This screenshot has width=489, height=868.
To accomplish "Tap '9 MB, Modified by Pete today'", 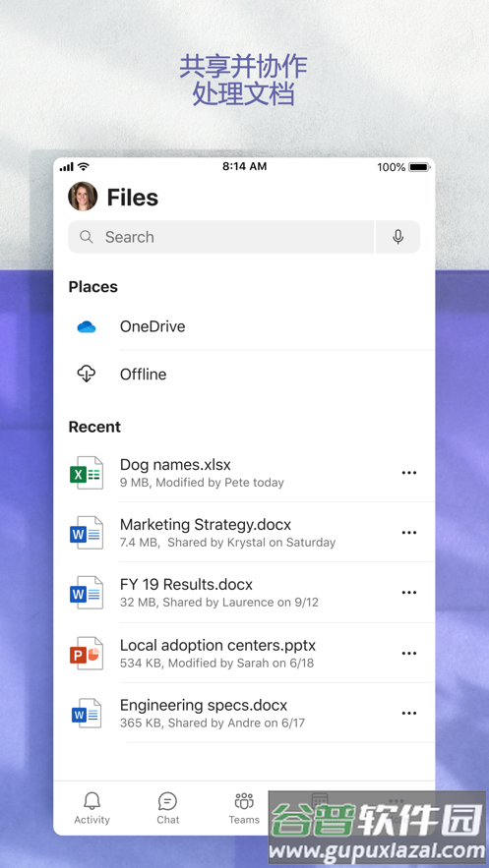I will [x=202, y=483].
